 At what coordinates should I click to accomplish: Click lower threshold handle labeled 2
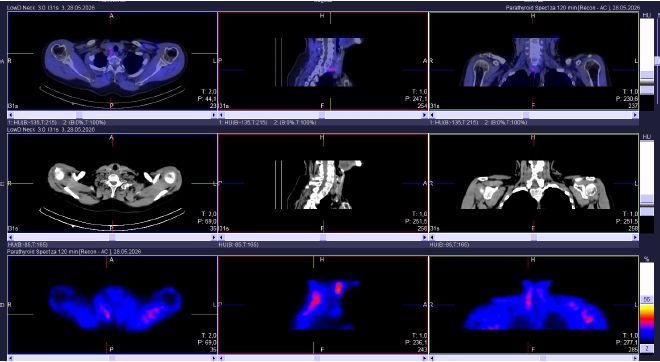point(647,348)
